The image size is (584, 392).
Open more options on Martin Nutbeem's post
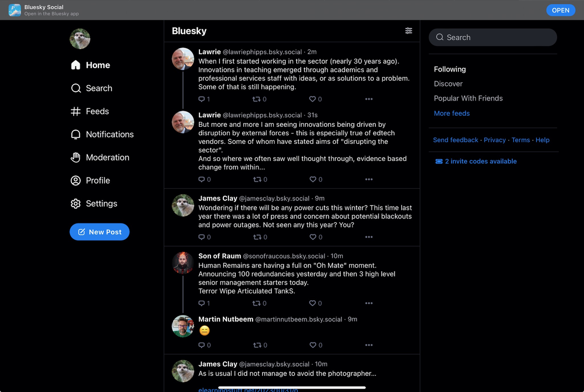tap(369, 345)
